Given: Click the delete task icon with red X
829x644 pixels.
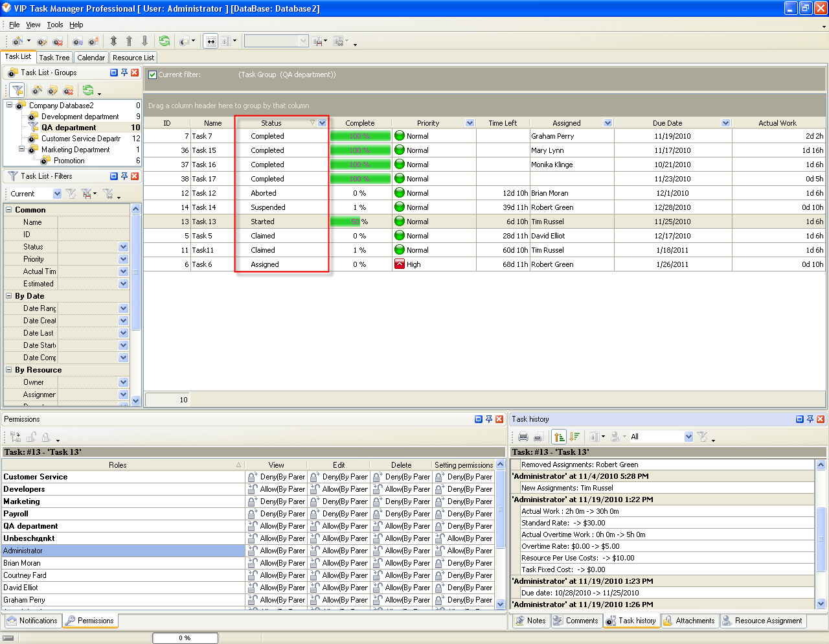Looking at the screenshot, I should tap(58, 41).
